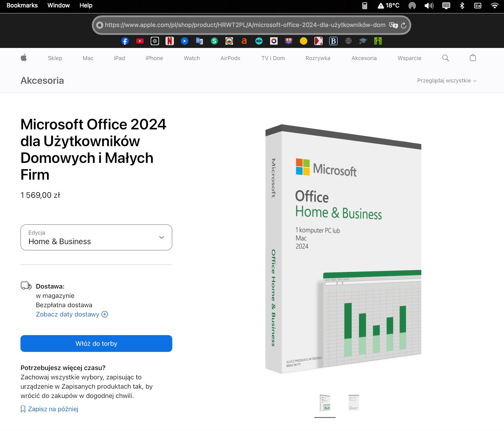Click the Apple logo in site navigation
504x431 pixels.
[23, 58]
